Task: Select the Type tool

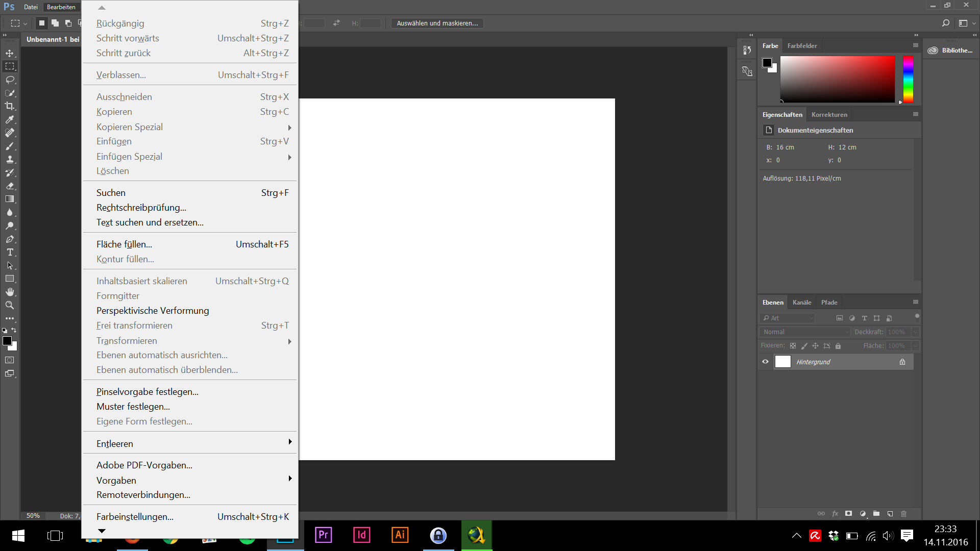Action: click(x=10, y=253)
